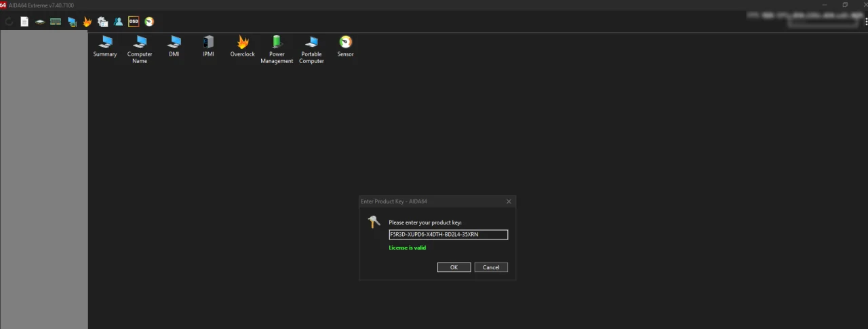Click the 'Please enter your product key:' label

[x=425, y=222]
